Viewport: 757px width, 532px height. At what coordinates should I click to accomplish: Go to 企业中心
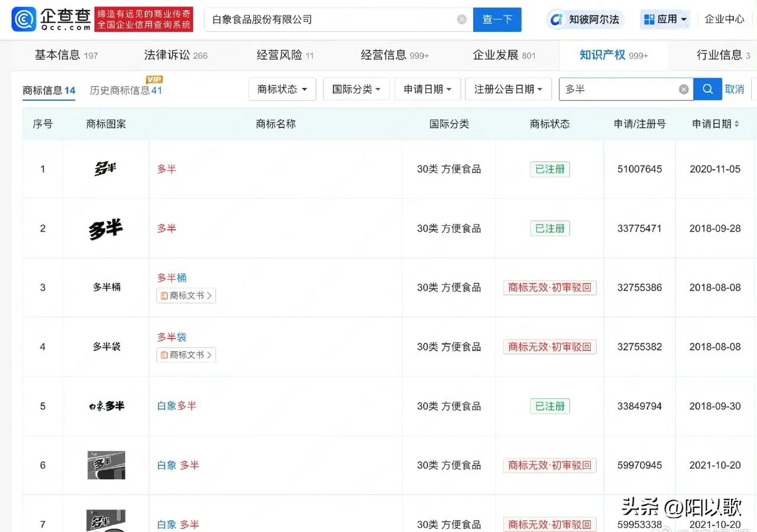click(x=724, y=20)
